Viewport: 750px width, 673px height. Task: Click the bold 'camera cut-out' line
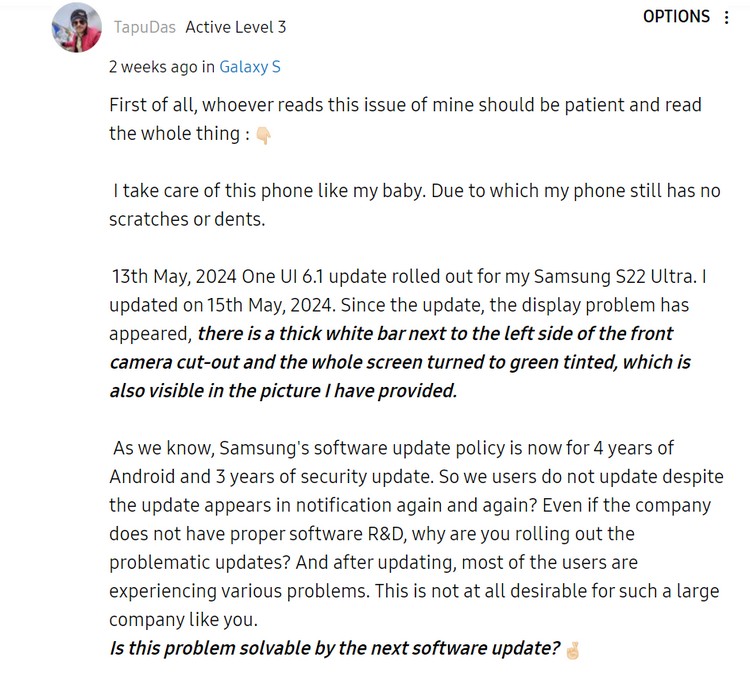click(400, 362)
